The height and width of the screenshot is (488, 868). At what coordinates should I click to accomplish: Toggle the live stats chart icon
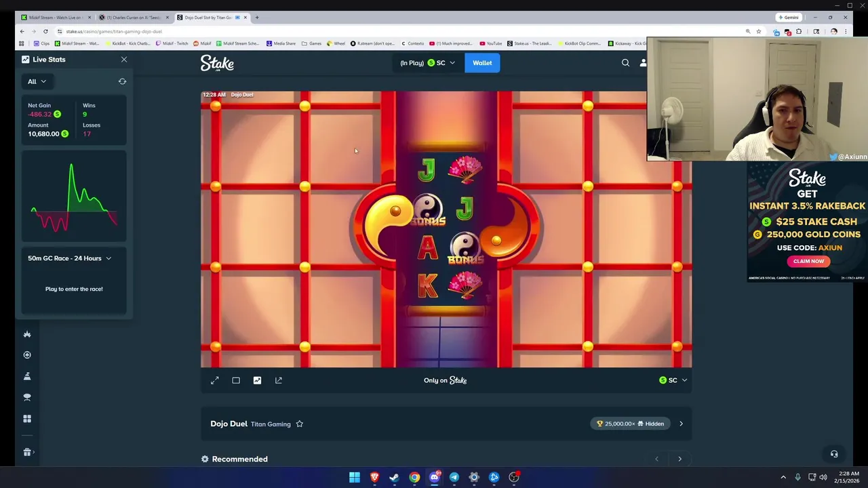coord(257,380)
